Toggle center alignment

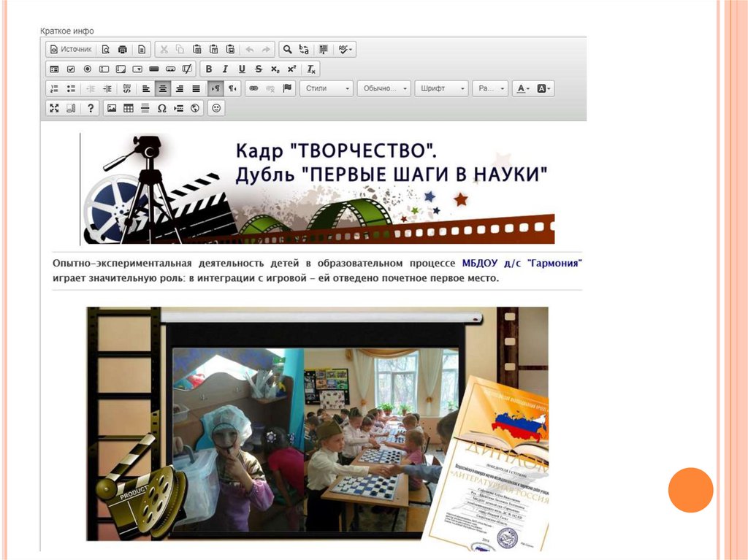[163, 88]
